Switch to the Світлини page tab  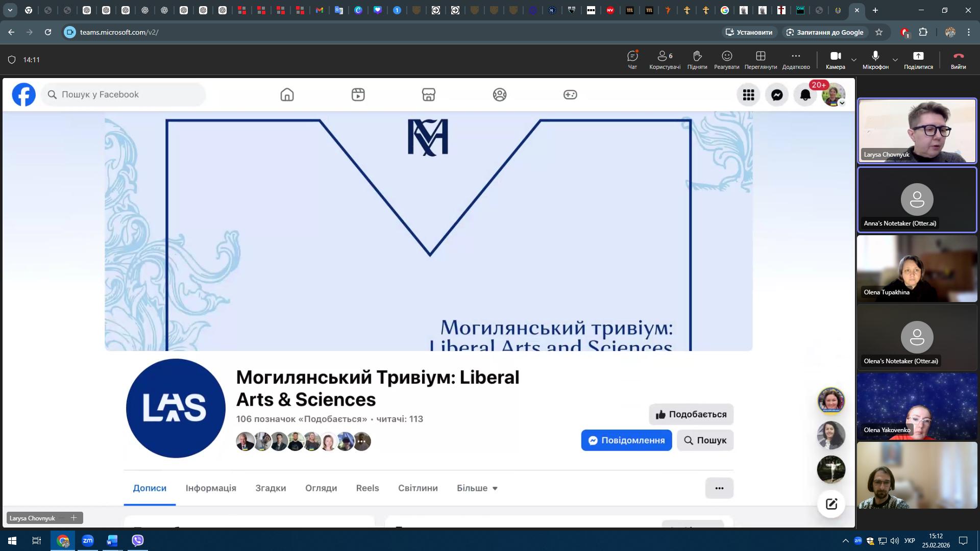pyautogui.click(x=418, y=488)
